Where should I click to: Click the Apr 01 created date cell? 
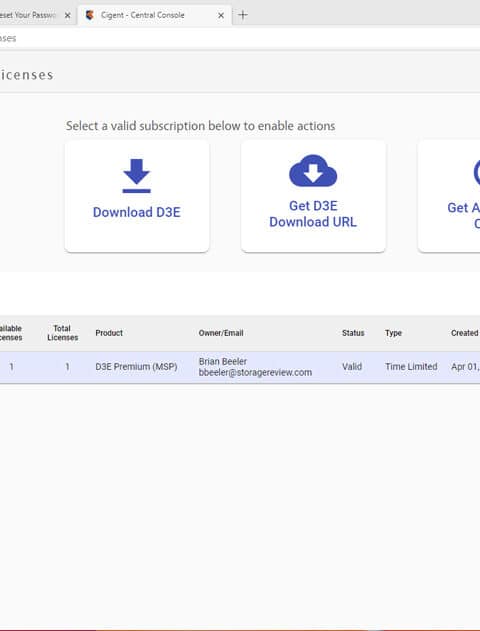pyautogui.click(x=466, y=367)
